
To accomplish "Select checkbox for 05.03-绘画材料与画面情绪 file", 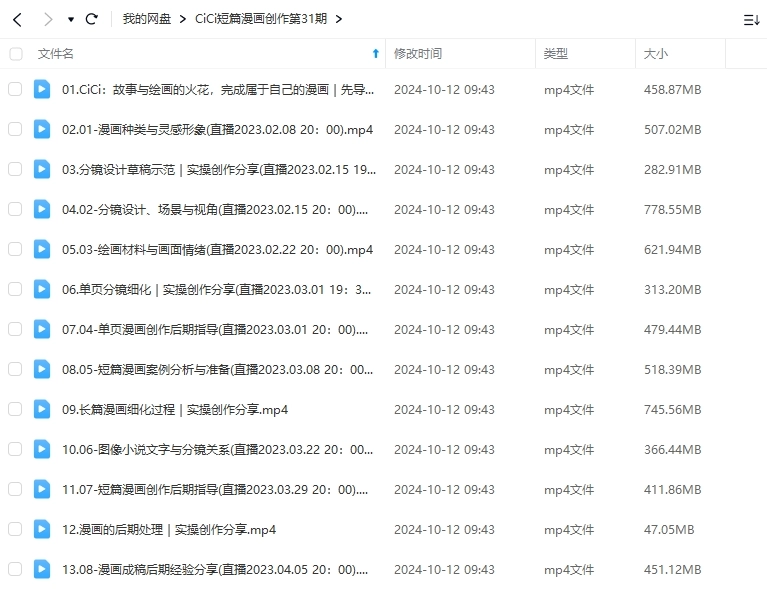I will [x=15, y=249].
